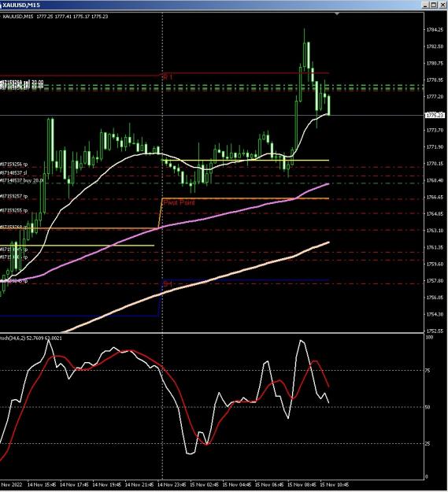Click price scale value 1778.95
This screenshot has height=492, width=448.
click(x=435, y=80)
